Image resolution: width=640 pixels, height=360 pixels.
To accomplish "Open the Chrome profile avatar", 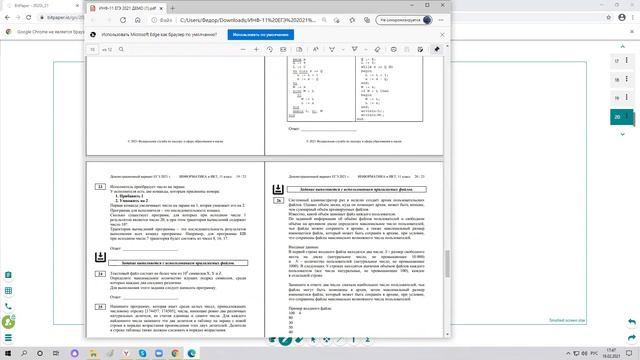I will point(622,18).
